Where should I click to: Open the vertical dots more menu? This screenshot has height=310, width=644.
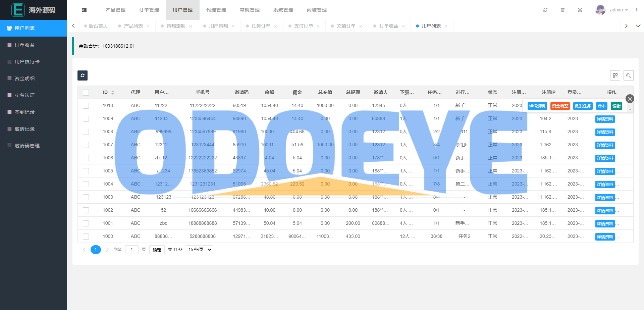click(637, 10)
